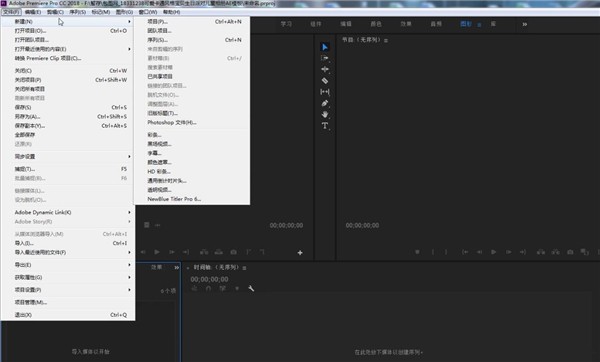600x362 pixels.
Task: Toggle snap in the timeline panel
Action: (208, 289)
